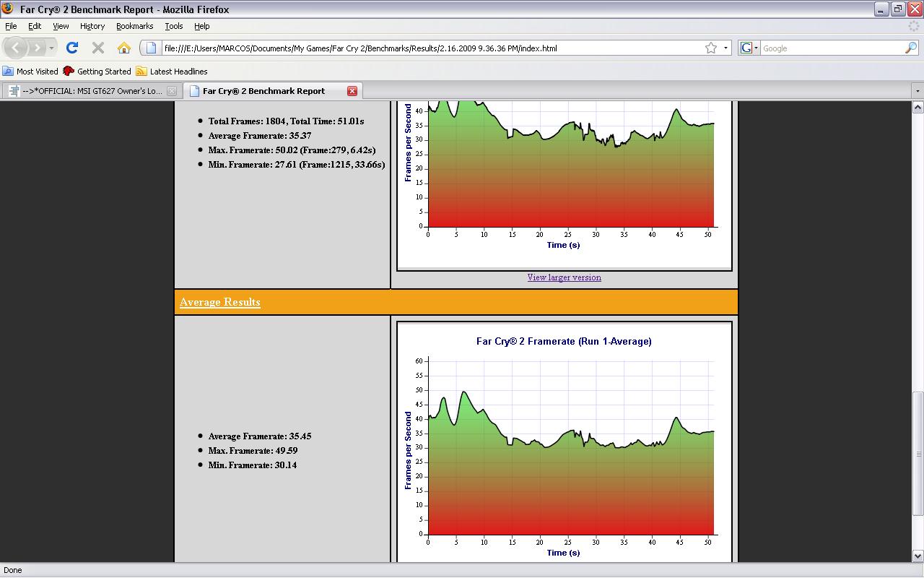
Task: Bookmark this page with the star icon
Action: click(x=711, y=48)
